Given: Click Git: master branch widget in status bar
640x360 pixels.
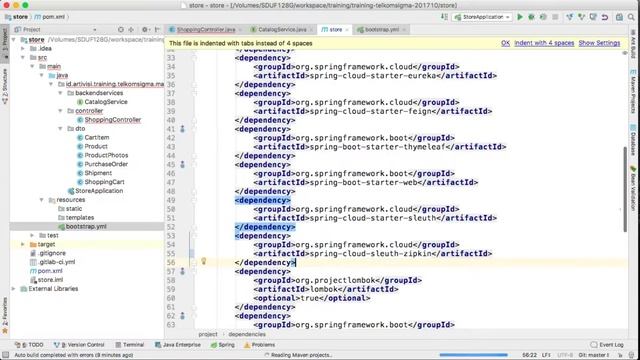Looking at the screenshot, I should pyautogui.click(x=594, y=355).
